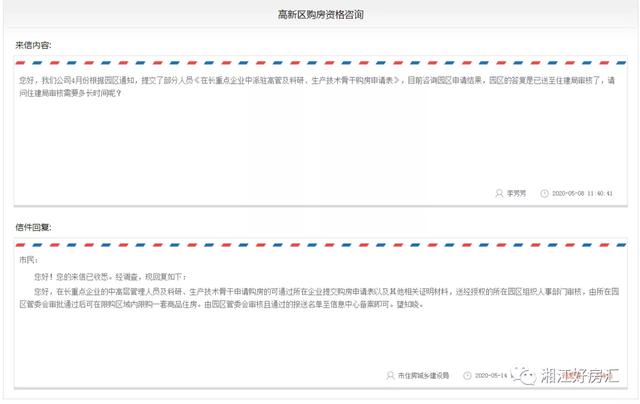Image resolution: width=640 pixels, height=404 pixels.
Task: Click the user icon next to the letter sender's name
Action: (499, 193)
